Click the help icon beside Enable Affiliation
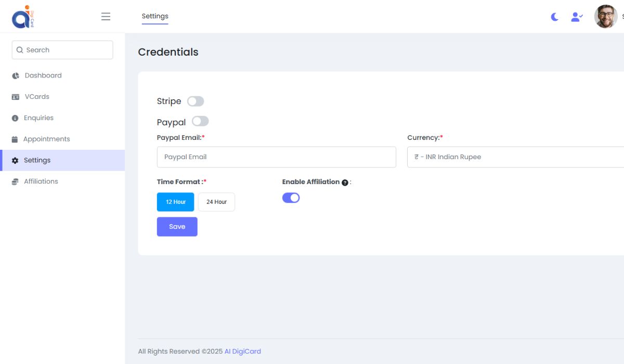 [x=345, y=183]
